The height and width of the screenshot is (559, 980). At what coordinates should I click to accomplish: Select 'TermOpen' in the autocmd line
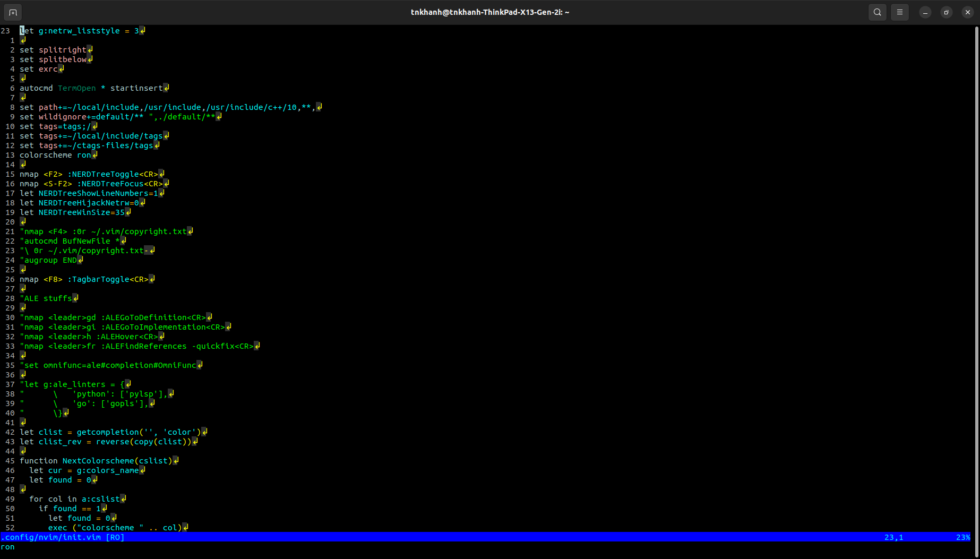pos(77,88)
